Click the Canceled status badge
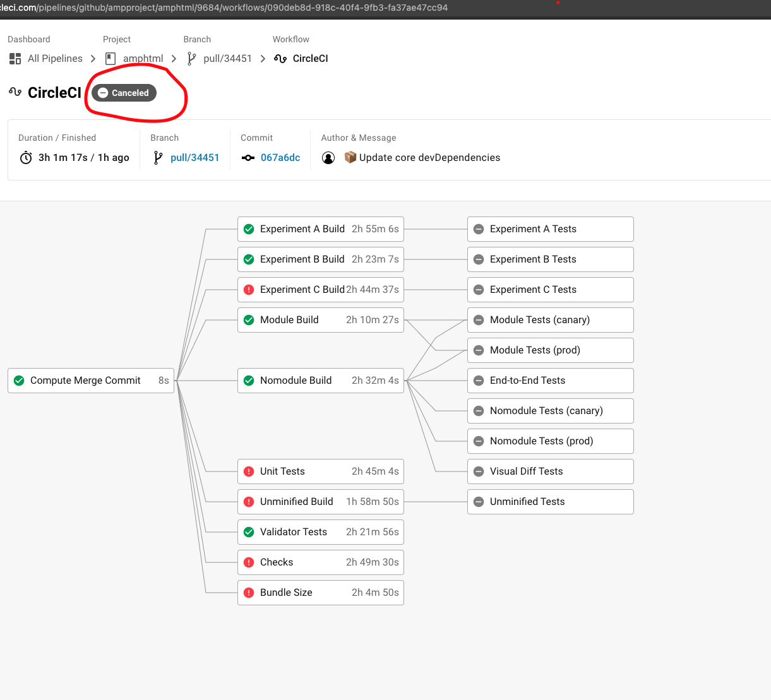 click(124, 93)
